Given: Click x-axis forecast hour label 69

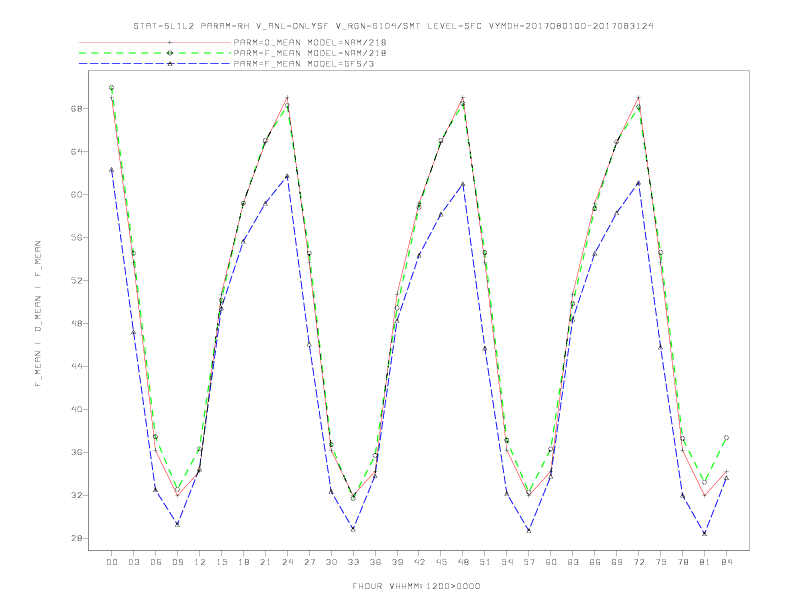Looking at the screenshot, I should tap(617, 562).
